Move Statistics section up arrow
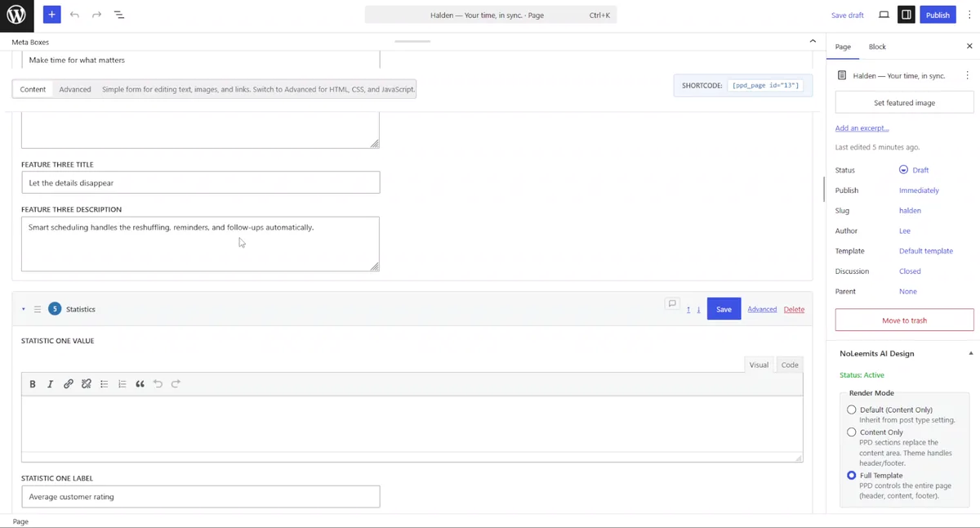 pos(688,310)
